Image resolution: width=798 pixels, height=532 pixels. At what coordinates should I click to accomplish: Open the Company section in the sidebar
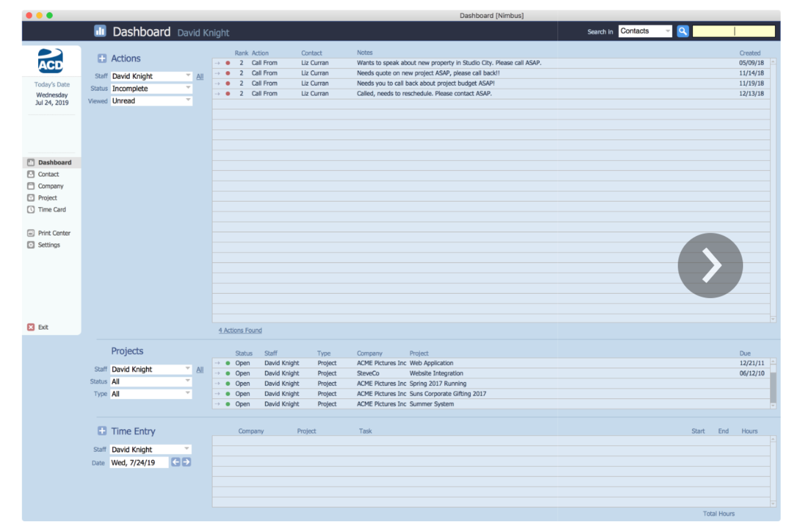pyautogui.click(x=51, y=186)
